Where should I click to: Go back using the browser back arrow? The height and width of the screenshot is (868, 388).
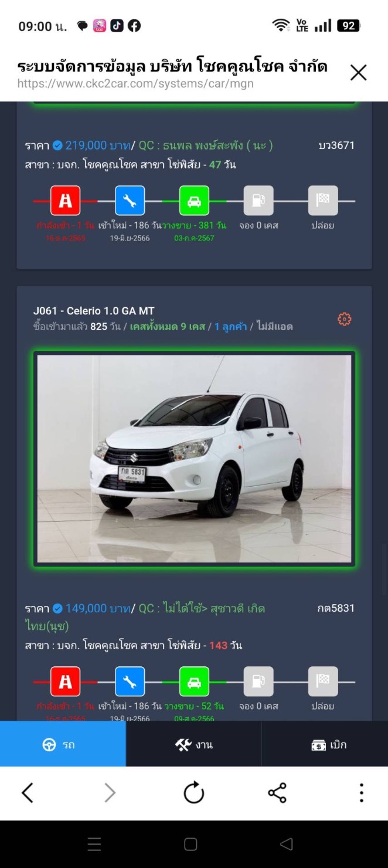28,793
